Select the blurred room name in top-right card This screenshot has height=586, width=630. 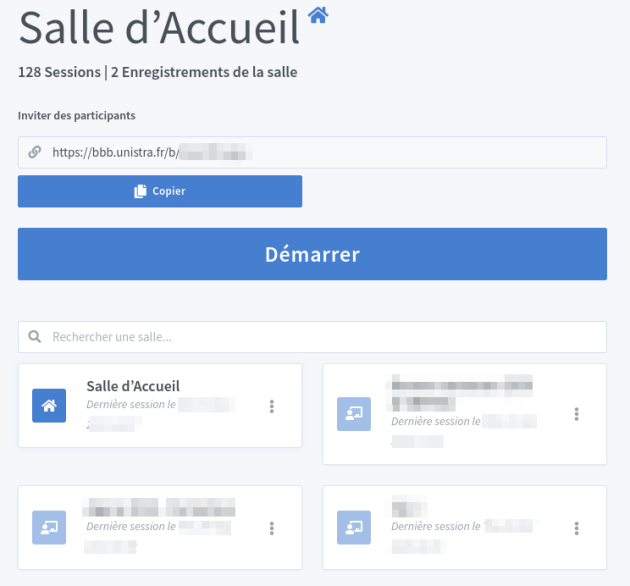click(461, 393)
